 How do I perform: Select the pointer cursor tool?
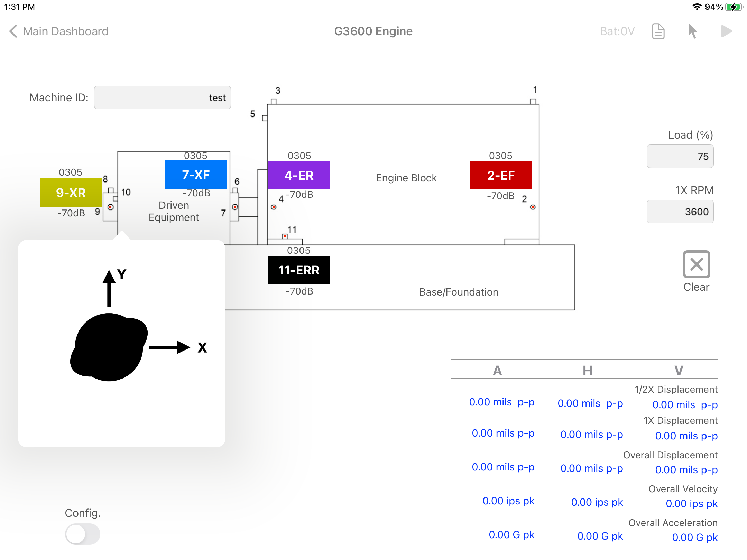click(692, 31)
